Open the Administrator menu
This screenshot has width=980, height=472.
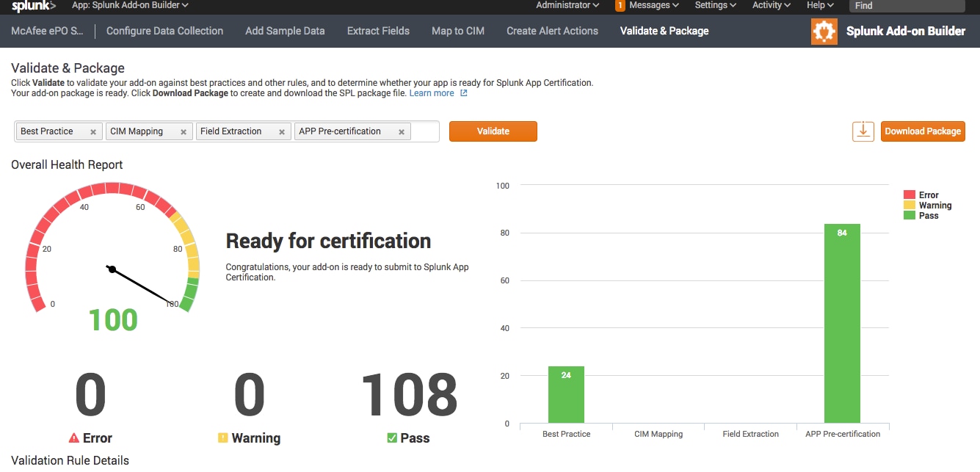[567, 5]
